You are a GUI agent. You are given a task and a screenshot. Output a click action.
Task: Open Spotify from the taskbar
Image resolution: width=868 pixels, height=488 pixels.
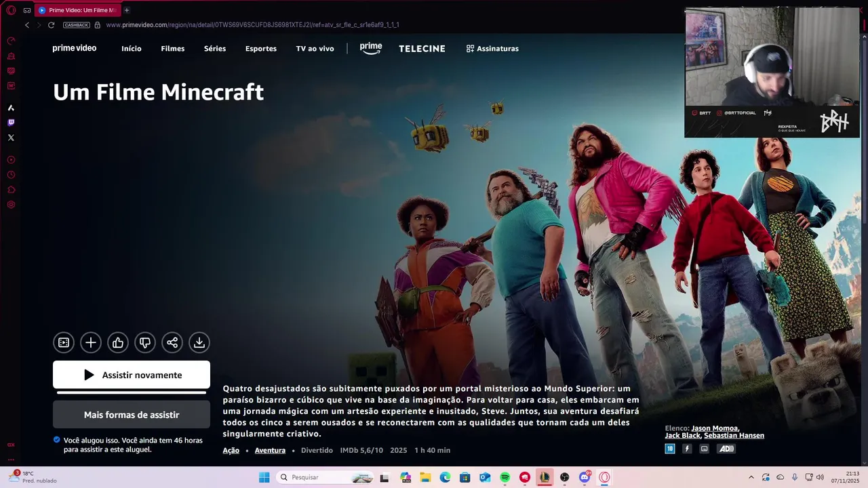click(505, 477)
